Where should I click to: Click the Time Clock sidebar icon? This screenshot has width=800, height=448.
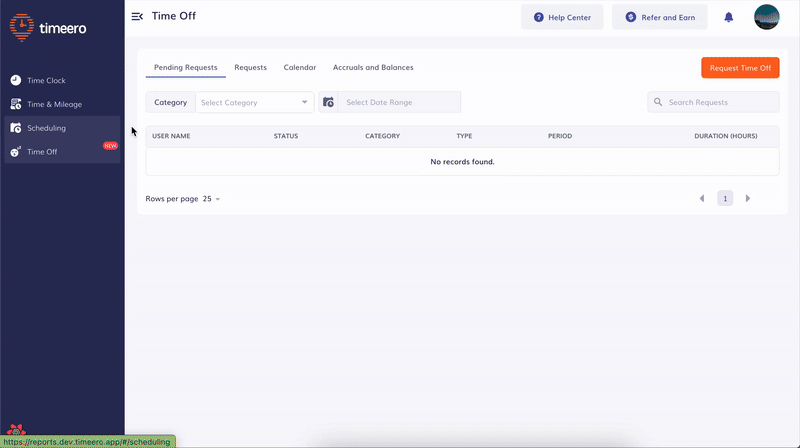coord(15,80)
